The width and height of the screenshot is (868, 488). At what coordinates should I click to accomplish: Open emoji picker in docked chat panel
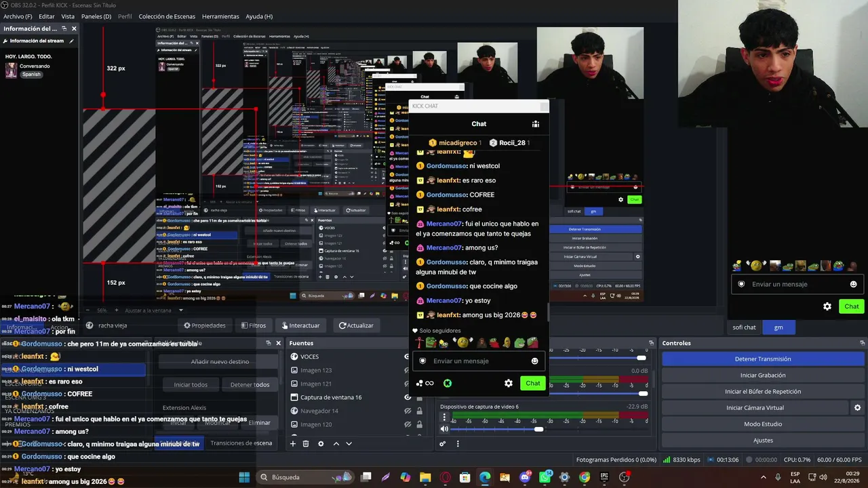tap(853, 284)
